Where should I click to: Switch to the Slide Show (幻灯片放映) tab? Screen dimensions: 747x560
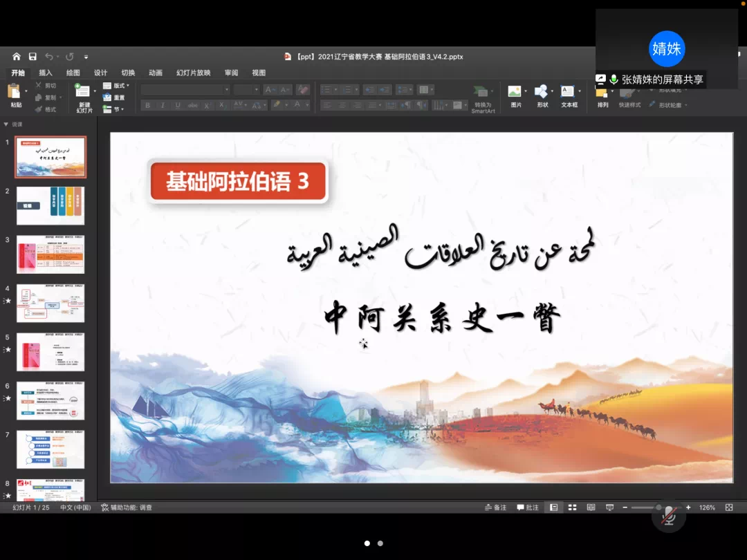coord(193,73)
